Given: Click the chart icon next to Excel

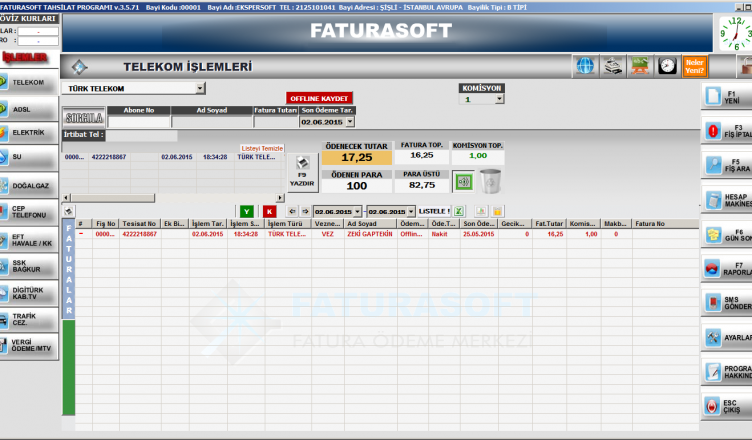Looking at the screenshot, I should (481, 211).
